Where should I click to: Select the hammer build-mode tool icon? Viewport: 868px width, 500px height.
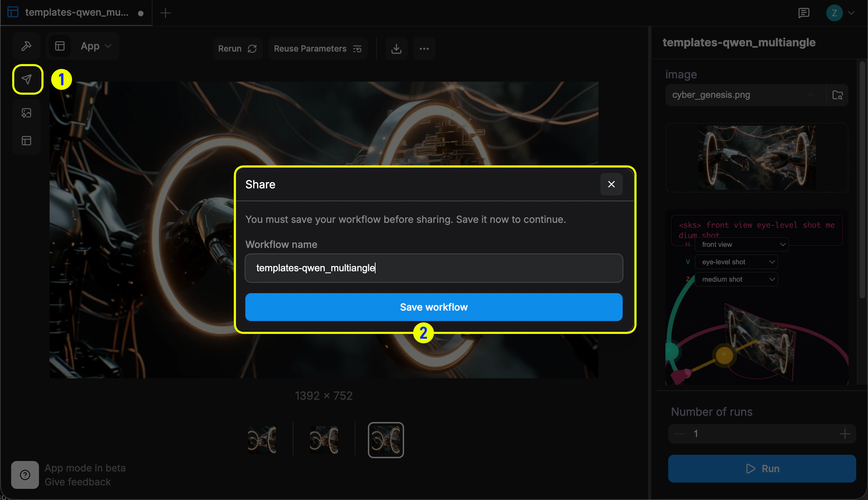(x=26, y=46)
